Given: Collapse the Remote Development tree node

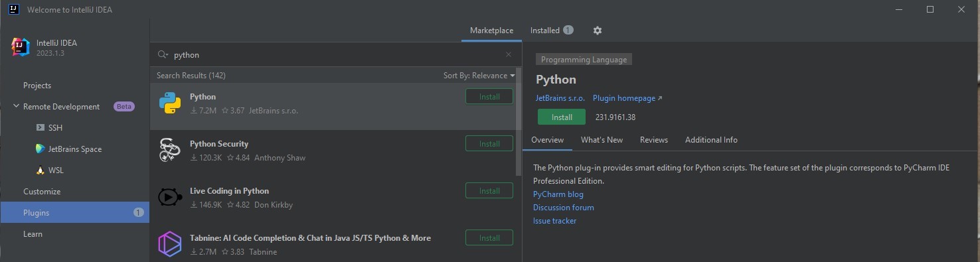Looking at the screenshot, I should [16, 107].
